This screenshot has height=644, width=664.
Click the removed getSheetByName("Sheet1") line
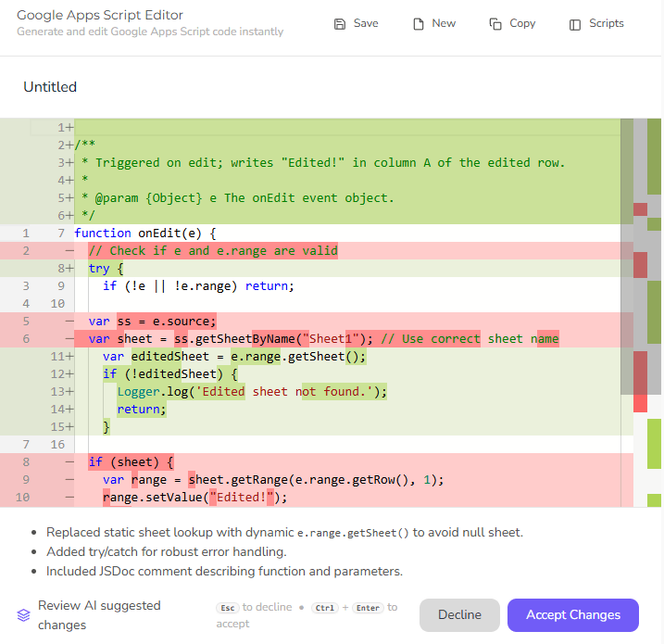323,339
